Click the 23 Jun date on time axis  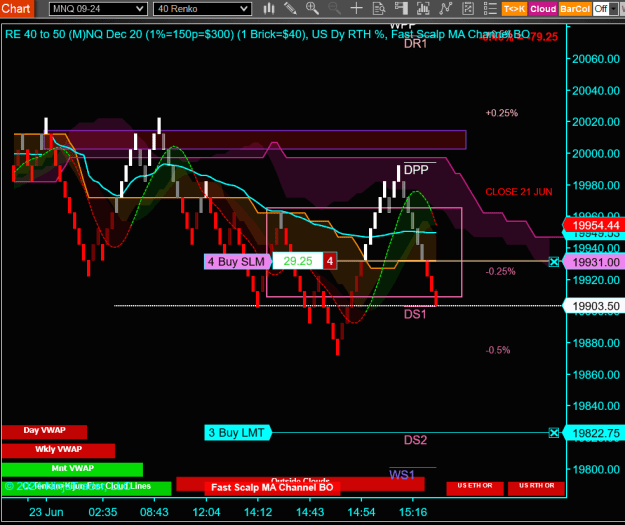(46, 512)
